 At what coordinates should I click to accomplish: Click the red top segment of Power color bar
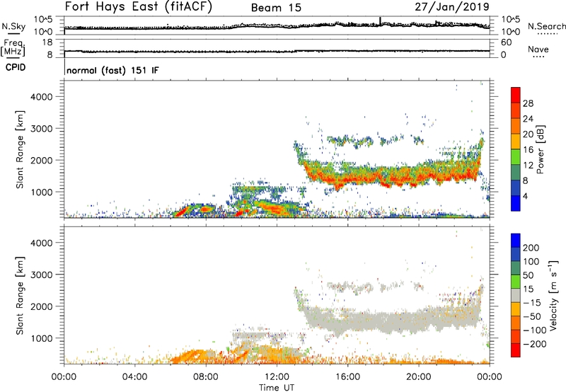(516, 96)
